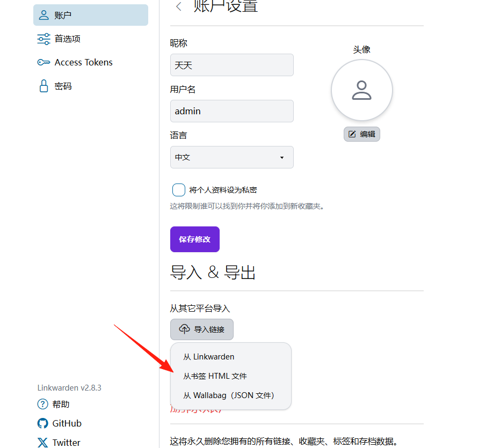Click the 从其它平台导入 label

(200, 309)
